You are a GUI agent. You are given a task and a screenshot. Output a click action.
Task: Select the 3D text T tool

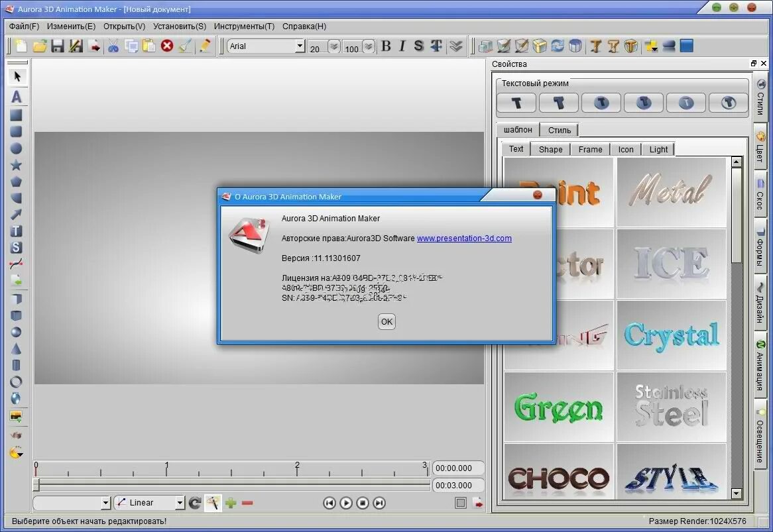click(16, 231)
